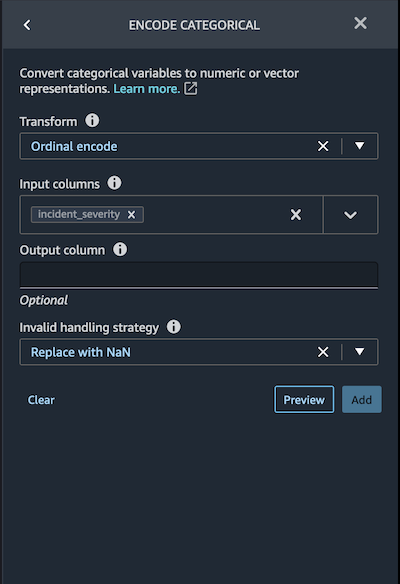The width and height of the screenshot is (400, 584).
Task: Clear all selected input columns
Action: click(296, 215)
